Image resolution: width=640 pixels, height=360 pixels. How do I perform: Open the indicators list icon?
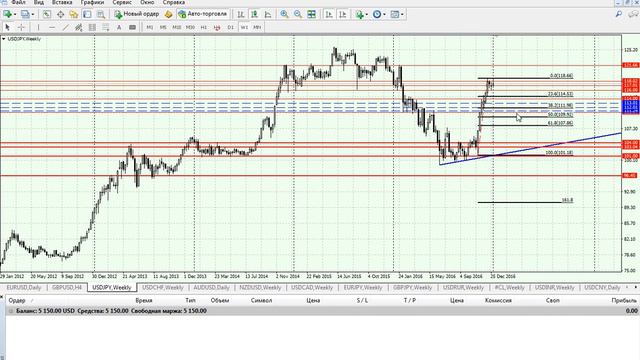pos(359,14)
